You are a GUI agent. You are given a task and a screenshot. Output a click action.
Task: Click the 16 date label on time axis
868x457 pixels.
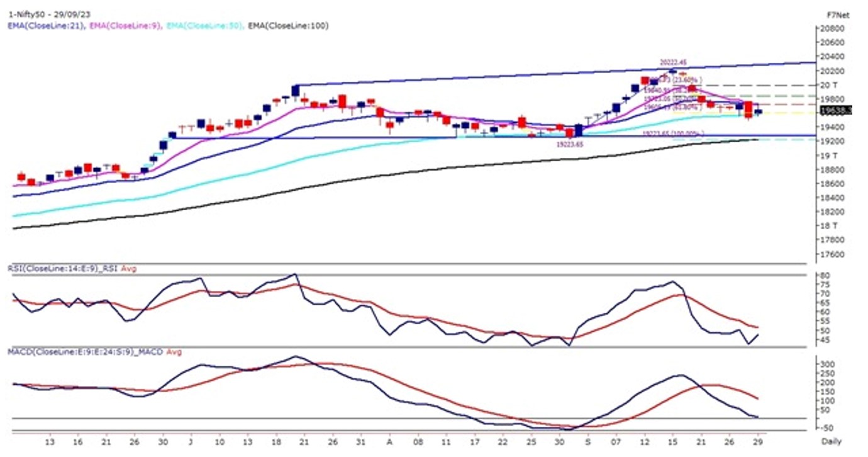pyautogui.click(x=77, y=441)
